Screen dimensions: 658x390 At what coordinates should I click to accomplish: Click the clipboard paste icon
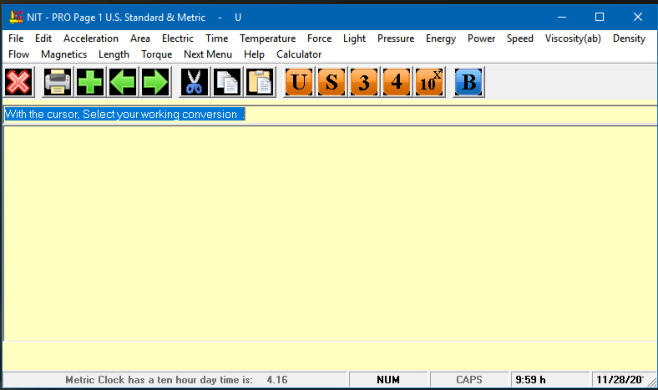pos(260,82)
